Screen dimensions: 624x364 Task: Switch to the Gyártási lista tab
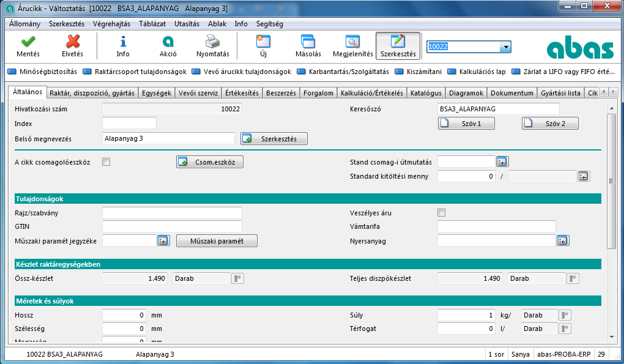point(560,93)
